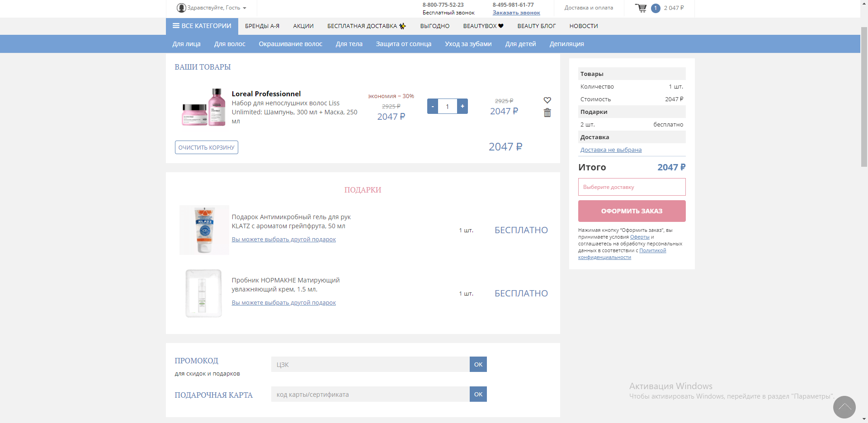Image resolution: width=868 pixels, height=423 pixels.
Task: Go to 'BEAUTY БЛОГ' section
Action: (537, 26)
